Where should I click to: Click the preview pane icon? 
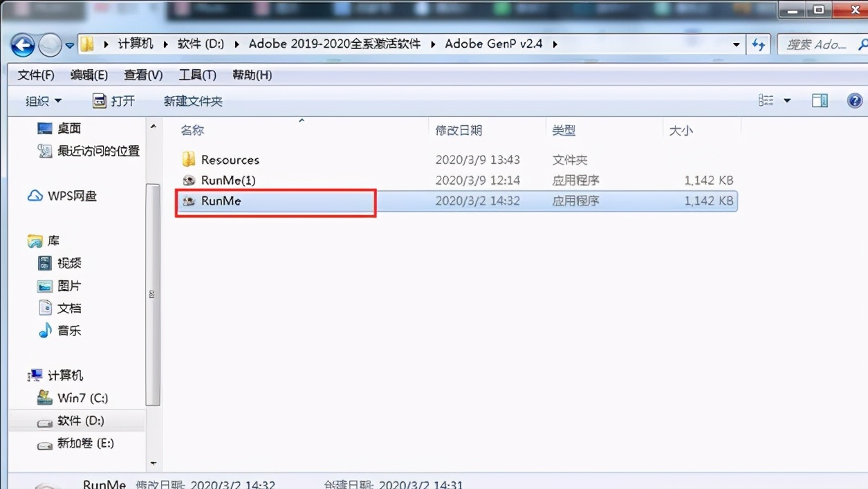click(x=819, y=100)
